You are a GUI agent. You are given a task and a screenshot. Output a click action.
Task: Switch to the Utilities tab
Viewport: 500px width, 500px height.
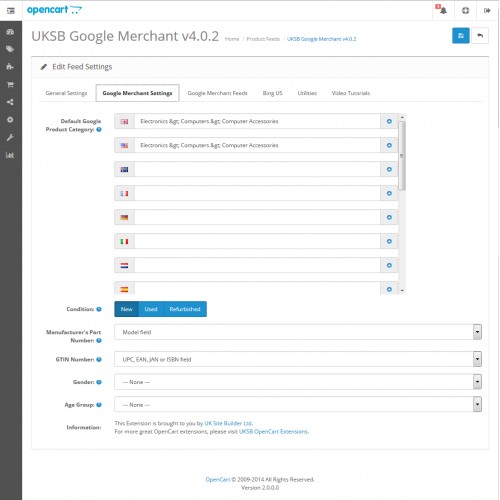click(307, 93)
